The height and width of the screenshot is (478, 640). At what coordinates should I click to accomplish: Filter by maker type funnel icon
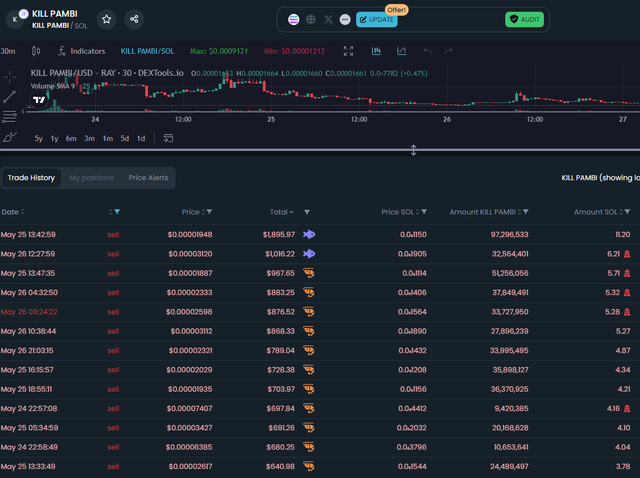tap(307, 212)
